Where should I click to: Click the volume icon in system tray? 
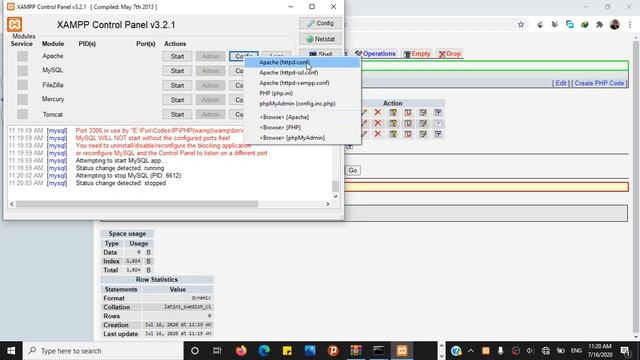530,351
